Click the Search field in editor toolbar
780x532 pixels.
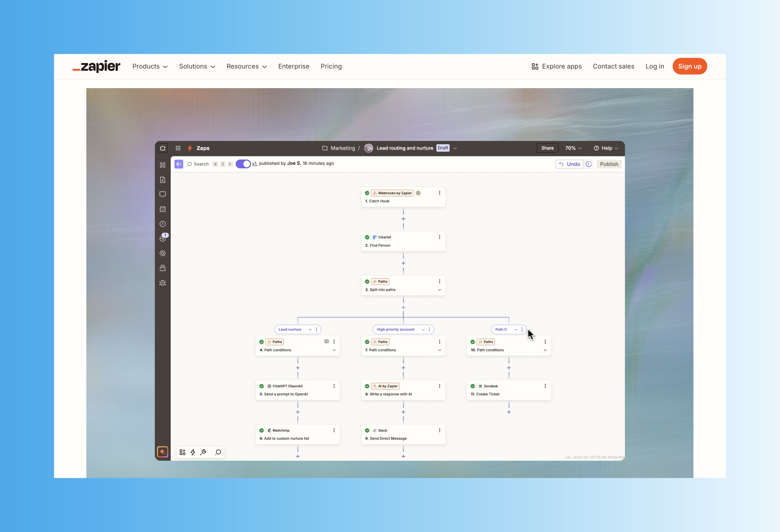201,164
